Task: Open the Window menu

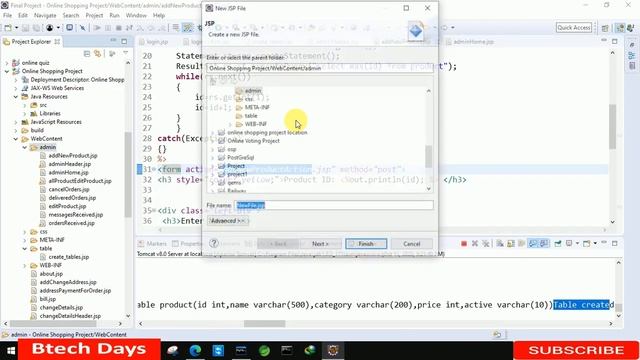Action: (136, 15)
